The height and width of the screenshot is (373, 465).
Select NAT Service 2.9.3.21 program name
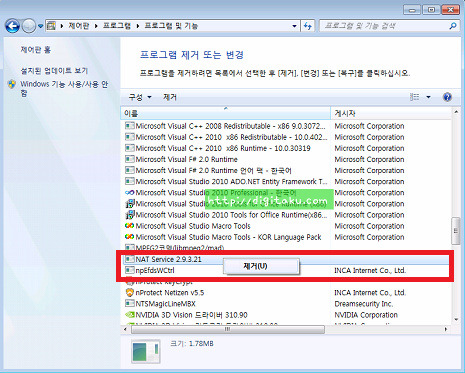168,259
